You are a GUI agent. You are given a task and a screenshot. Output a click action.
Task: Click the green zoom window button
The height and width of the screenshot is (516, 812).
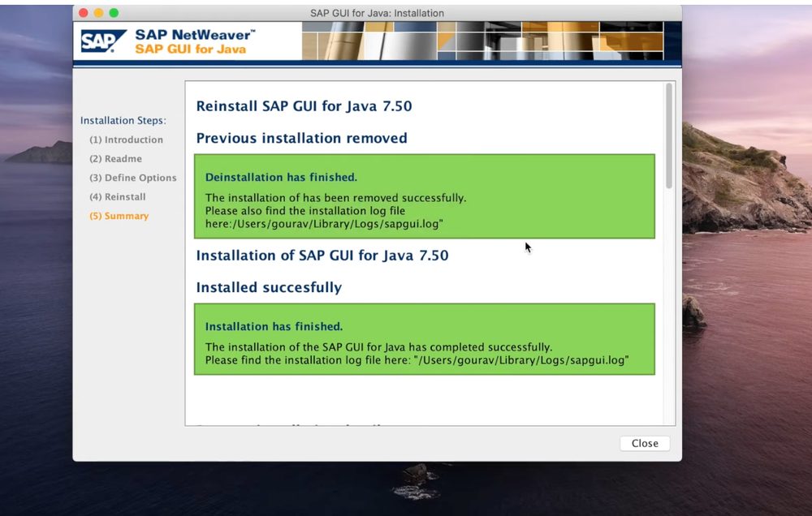pos(114,13)
